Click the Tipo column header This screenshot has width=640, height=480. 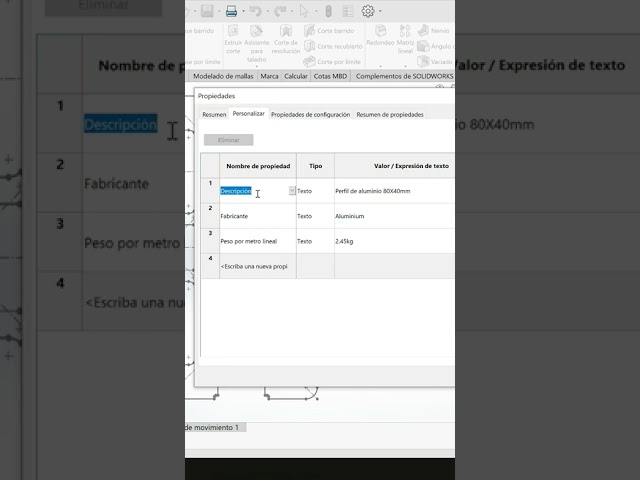tap(315, 166)
